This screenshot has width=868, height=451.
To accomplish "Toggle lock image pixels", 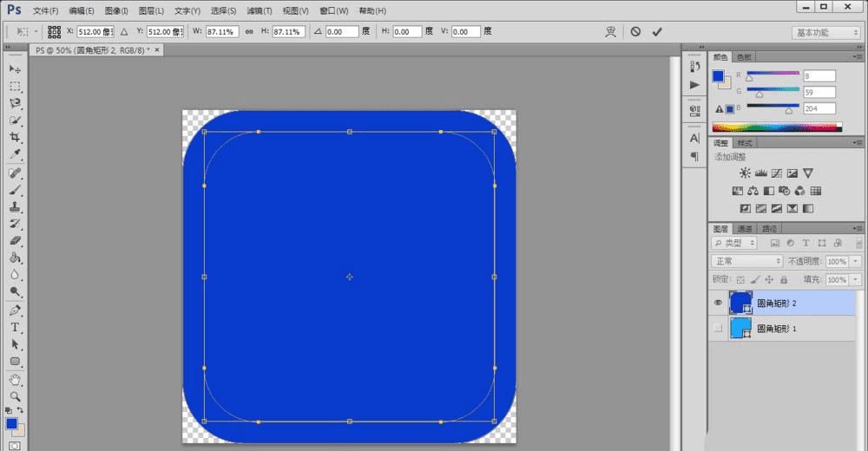I will tap(755, 280).
